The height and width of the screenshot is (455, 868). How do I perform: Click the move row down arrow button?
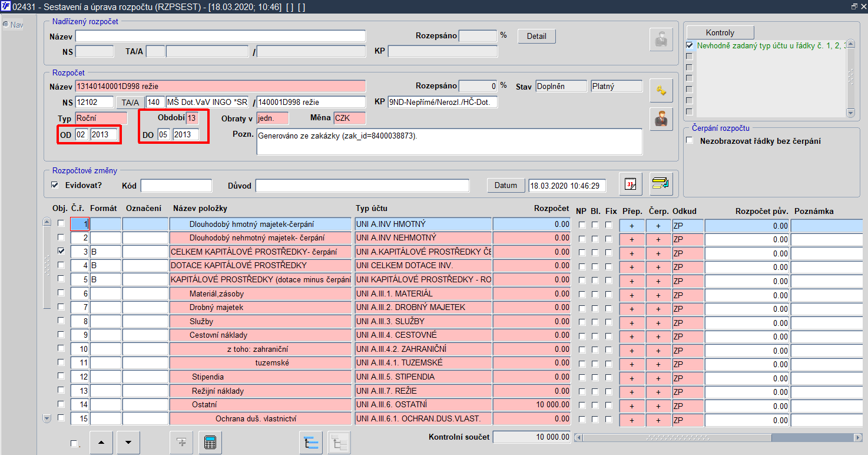point(128,442)
